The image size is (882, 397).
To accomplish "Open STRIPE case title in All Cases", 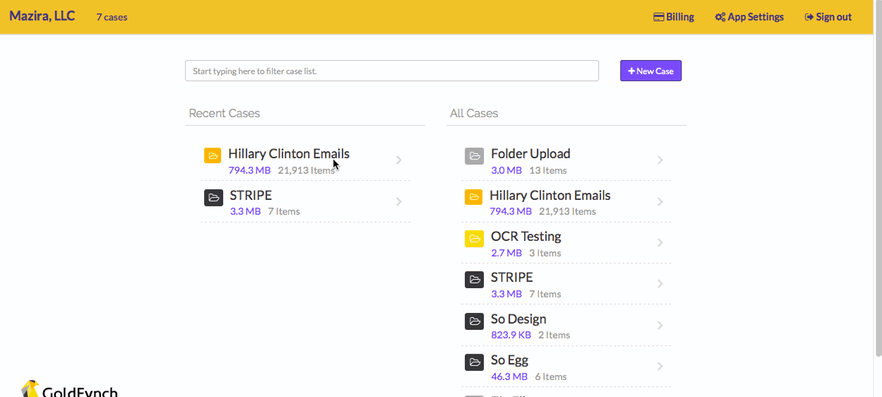I will (x=512, y=277).
